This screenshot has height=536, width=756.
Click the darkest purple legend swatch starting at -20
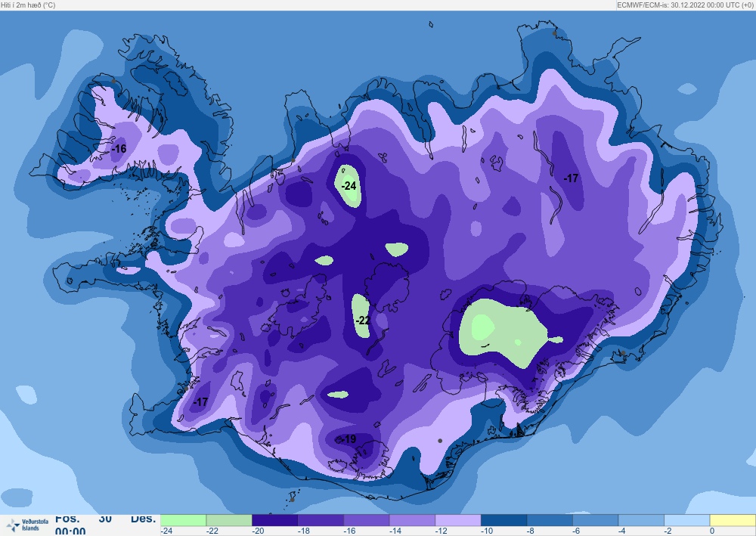tap(275, 520)
